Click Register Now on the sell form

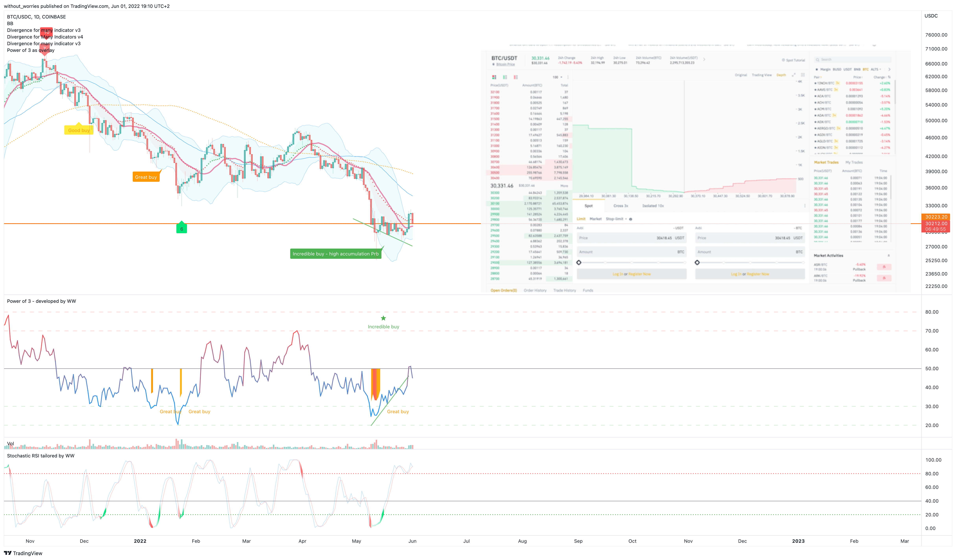[758, 274]
